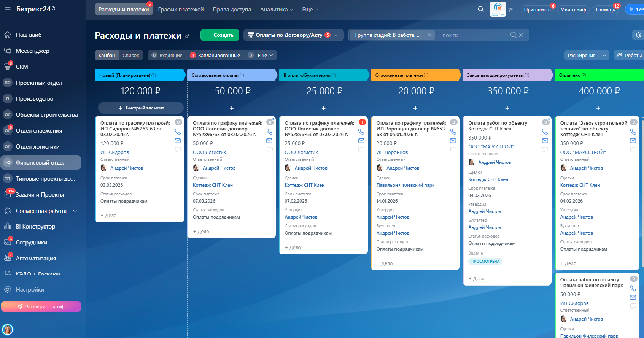Screen dimensions: 644x338
Task: Open the Расходы и платежи tab
Action: (124, 10)
